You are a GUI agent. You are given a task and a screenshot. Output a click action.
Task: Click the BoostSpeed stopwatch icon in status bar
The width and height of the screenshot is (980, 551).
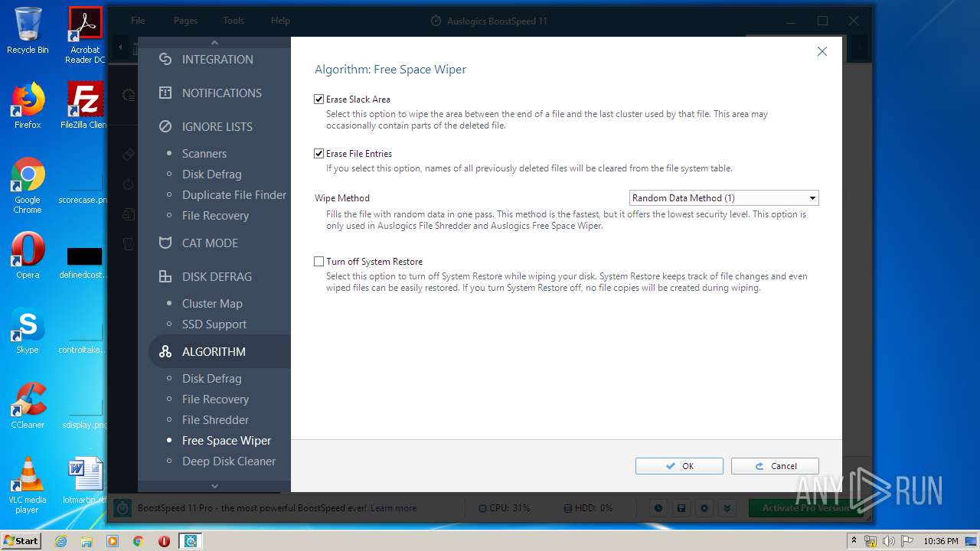122,507
